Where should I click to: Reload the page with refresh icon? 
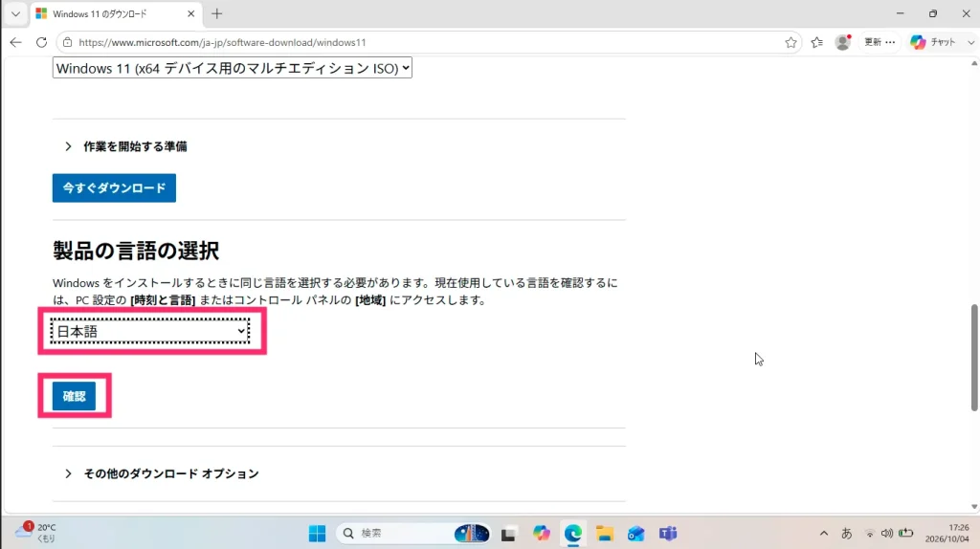click(x=41, y=42)
